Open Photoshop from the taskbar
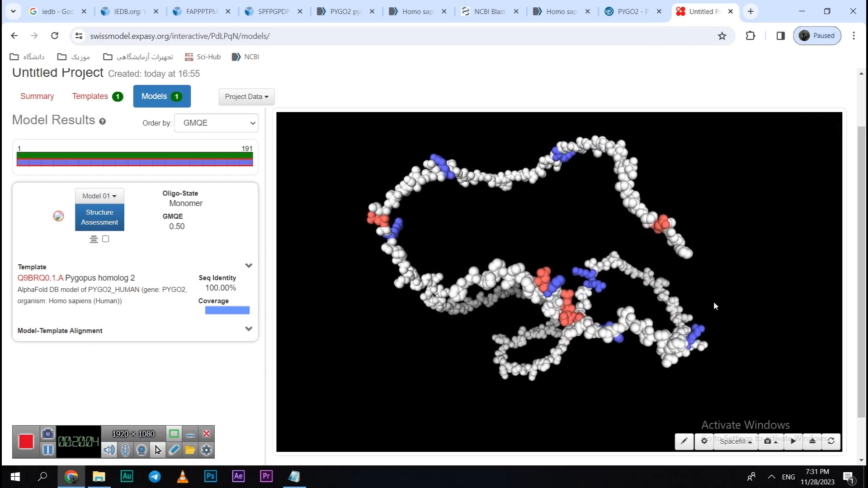868x488 pixels. [x=211, y=476]
